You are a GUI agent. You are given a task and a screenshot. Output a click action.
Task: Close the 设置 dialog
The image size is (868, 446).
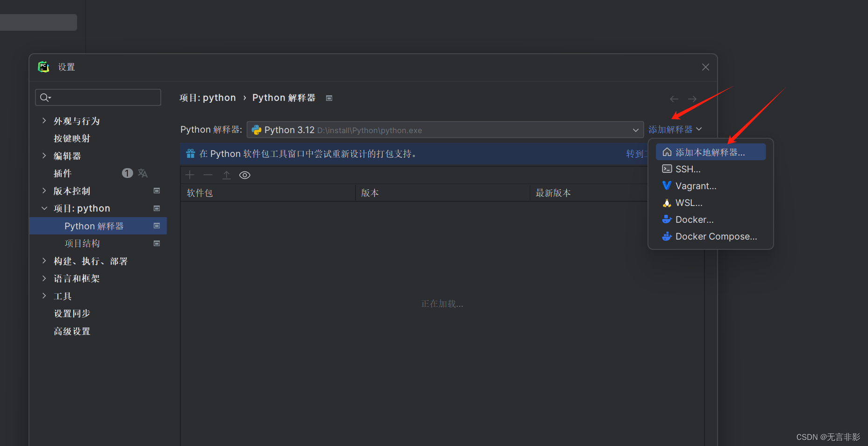pyautogui.click(x=705, y=67)
